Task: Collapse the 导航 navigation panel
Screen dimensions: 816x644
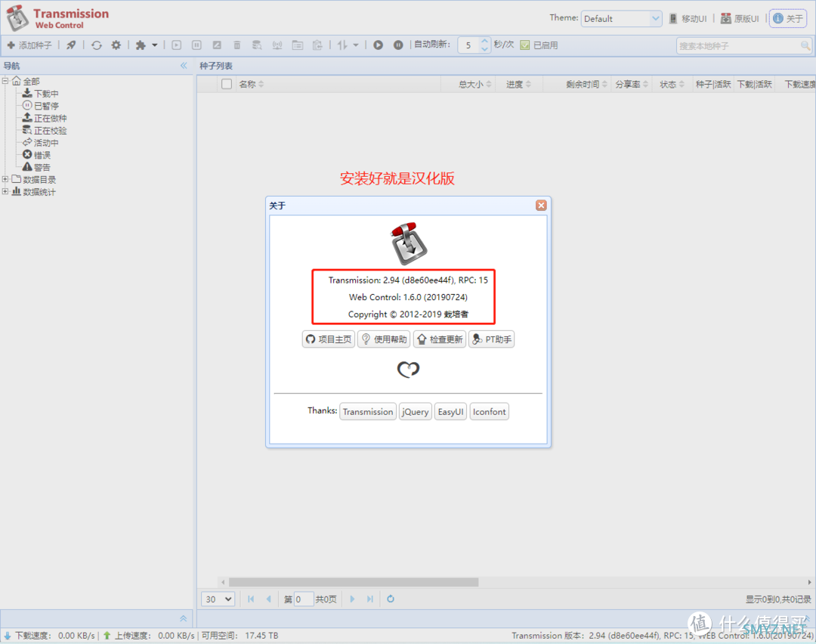Action: [184, 66]
